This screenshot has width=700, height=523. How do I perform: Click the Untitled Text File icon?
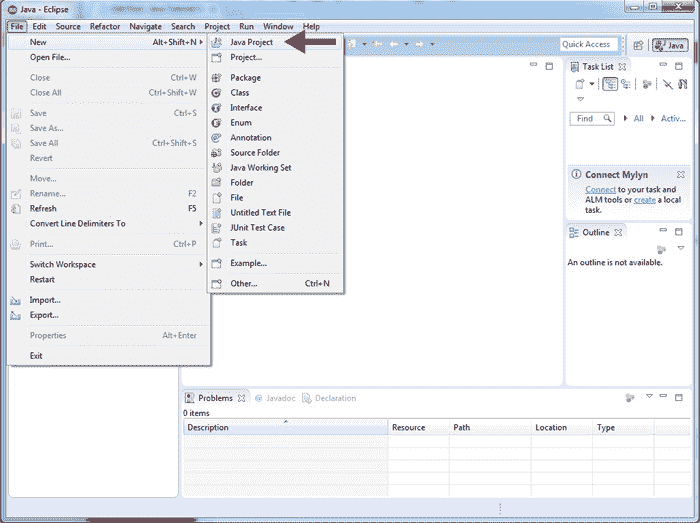(217, 213)
